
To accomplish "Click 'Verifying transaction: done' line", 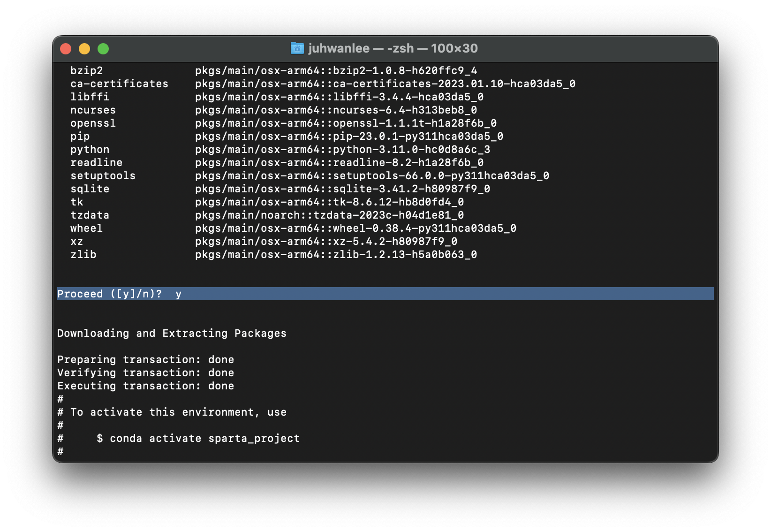I will click(x=146, y=373).
